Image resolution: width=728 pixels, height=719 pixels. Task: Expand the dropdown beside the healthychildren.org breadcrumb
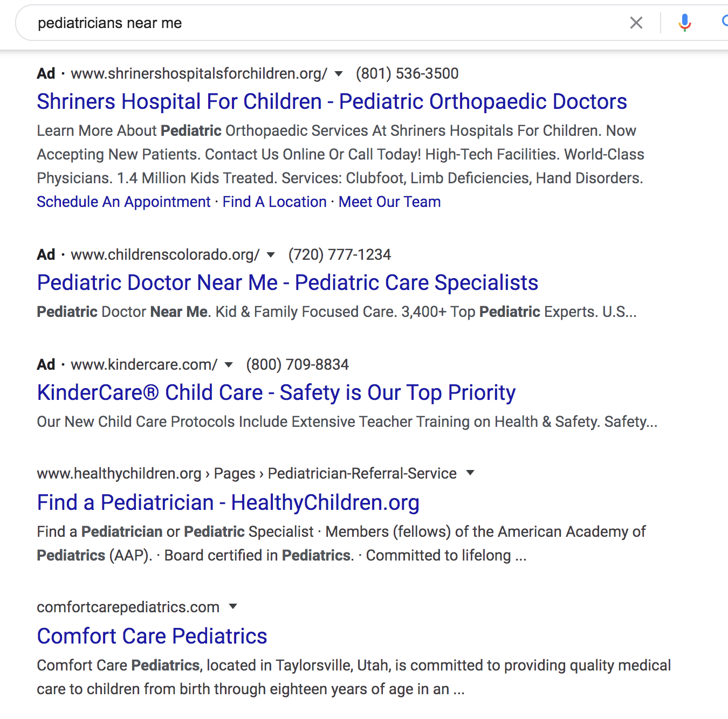[x=470, y=473]
